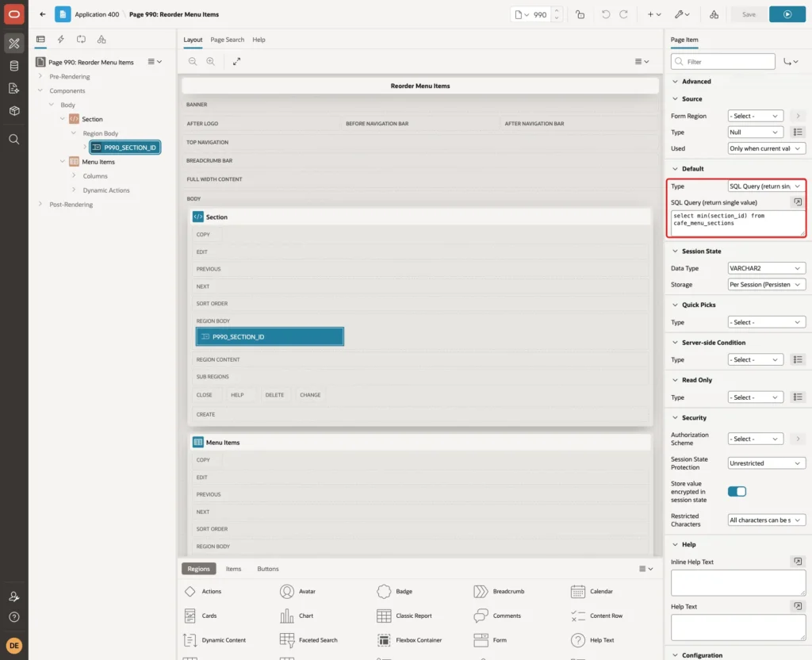Click the property Filter search field
Image resolution: width=812 pixels, height=660 pixels.
(x=723, y=62)
